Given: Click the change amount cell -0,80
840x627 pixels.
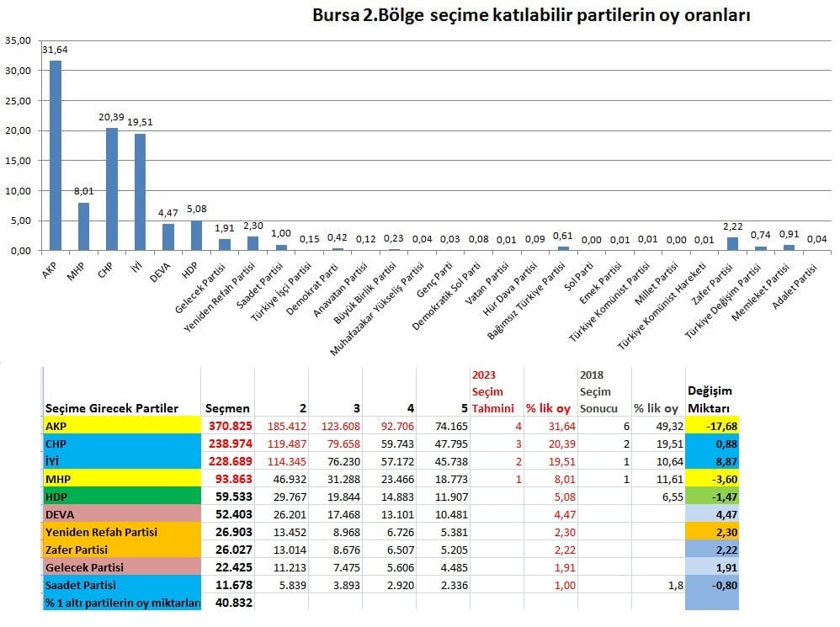Looking at the screenshot, I should 712,585.
